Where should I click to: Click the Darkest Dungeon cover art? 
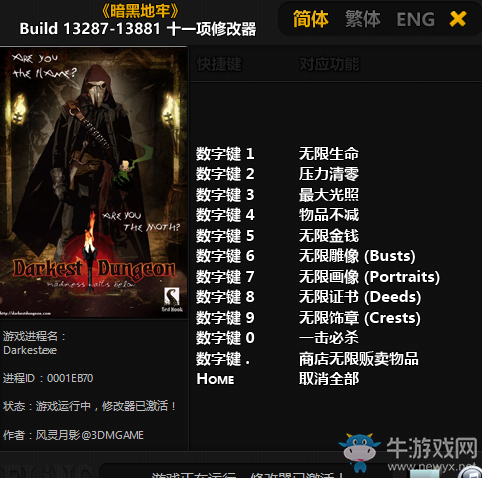pyautogui.click(x=94, y=183)
